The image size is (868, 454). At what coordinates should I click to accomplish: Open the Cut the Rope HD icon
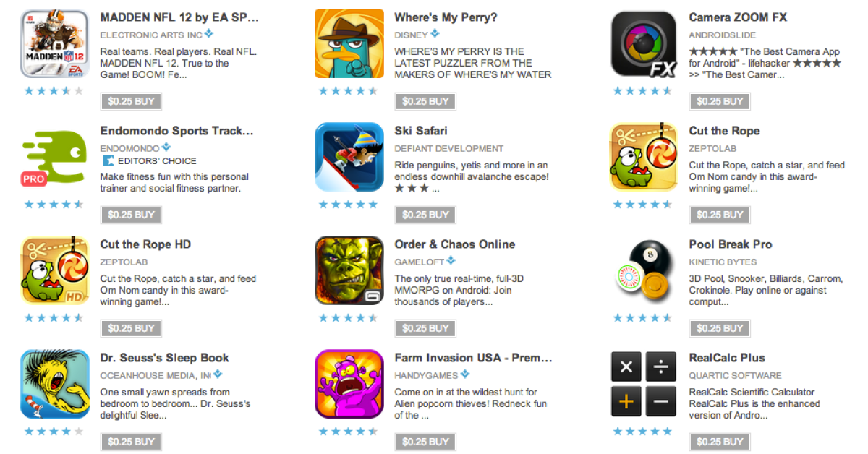(55, 270)
